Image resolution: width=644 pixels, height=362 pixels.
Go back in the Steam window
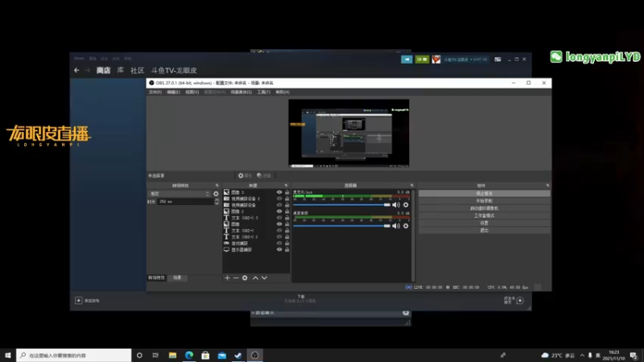coord(76,70)
